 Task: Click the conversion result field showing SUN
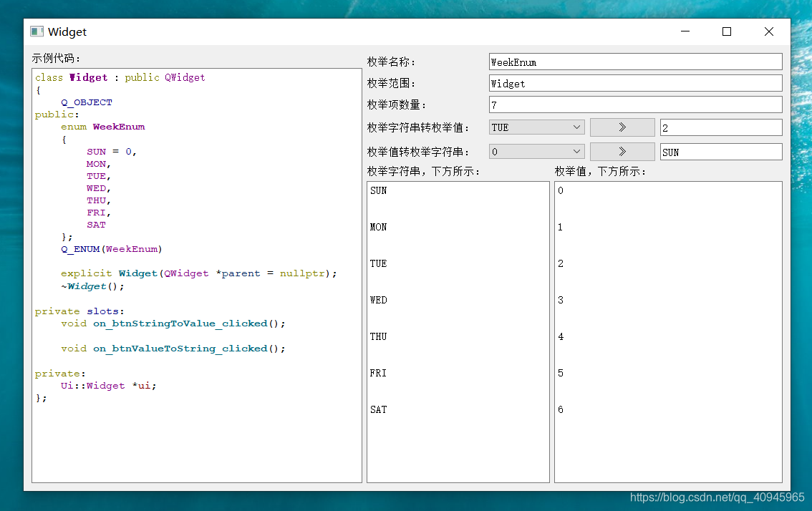tap(720, 151)
